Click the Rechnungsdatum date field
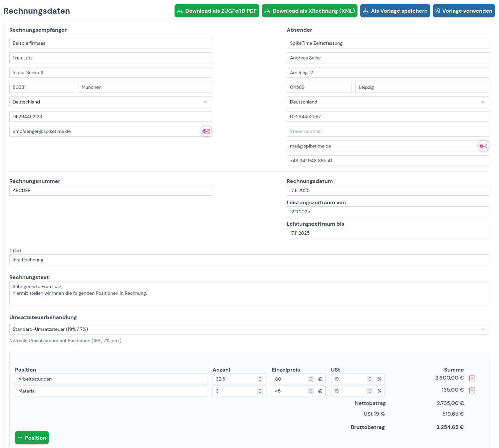This screenshot has height=448, width=499. [388, 190]
